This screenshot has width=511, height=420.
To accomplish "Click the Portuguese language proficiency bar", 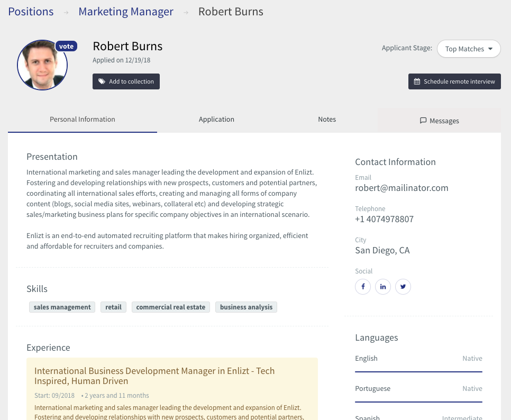I will coord(418,402).
